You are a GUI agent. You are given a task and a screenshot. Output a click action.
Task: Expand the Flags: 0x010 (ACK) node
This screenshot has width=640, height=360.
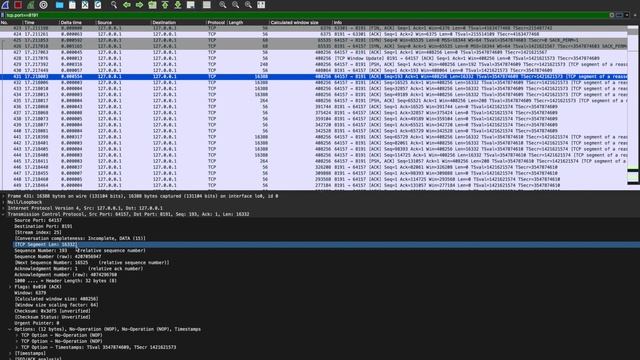click(x=10, y=287)
